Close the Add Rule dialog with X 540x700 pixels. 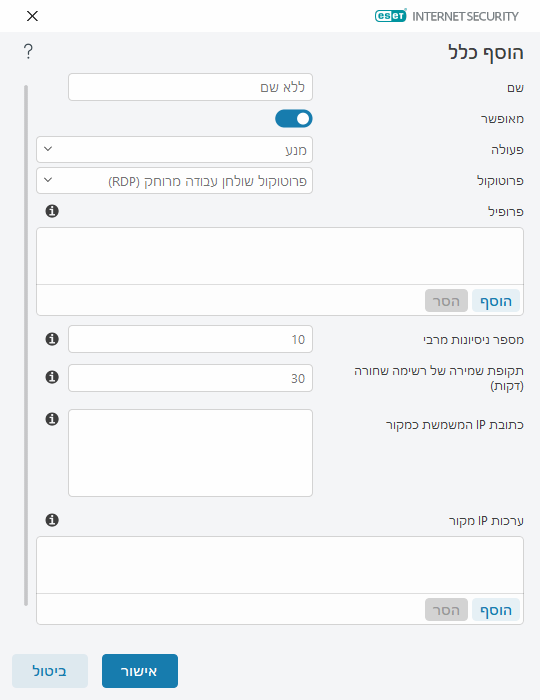(32, 16)
